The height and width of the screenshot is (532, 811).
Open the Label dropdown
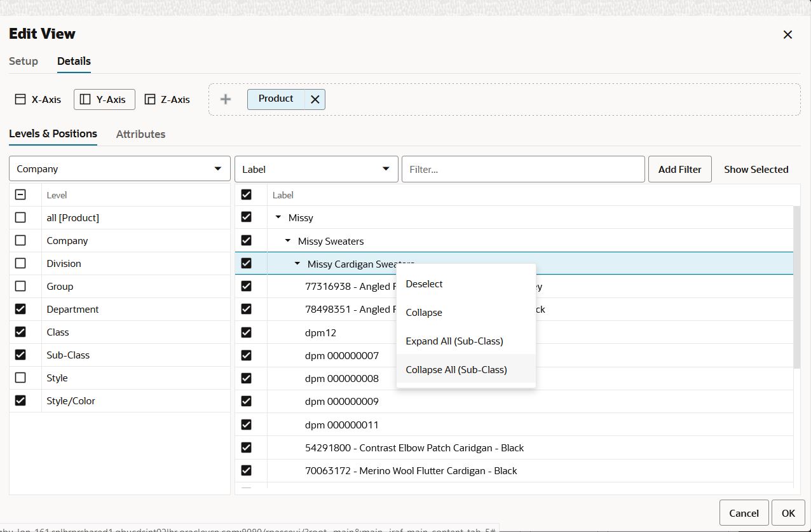[316, 169]
